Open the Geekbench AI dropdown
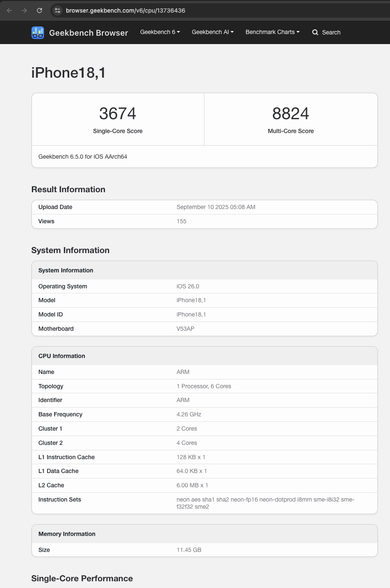The image size is (390, 588). point(212,32)
